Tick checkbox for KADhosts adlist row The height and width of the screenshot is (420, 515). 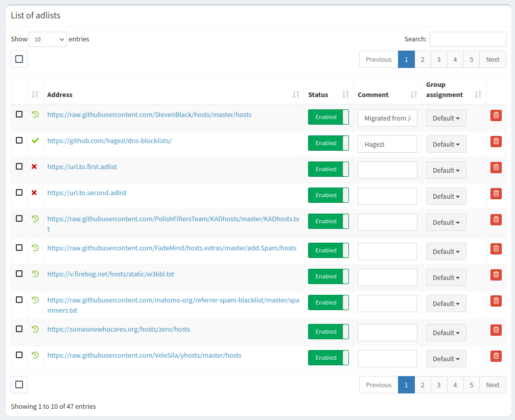pyautogui.click(x=19, y=218)
